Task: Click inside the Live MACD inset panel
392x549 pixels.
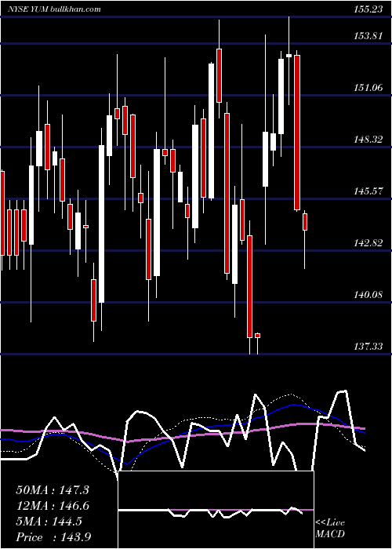Action: click(x=216, y=510)
